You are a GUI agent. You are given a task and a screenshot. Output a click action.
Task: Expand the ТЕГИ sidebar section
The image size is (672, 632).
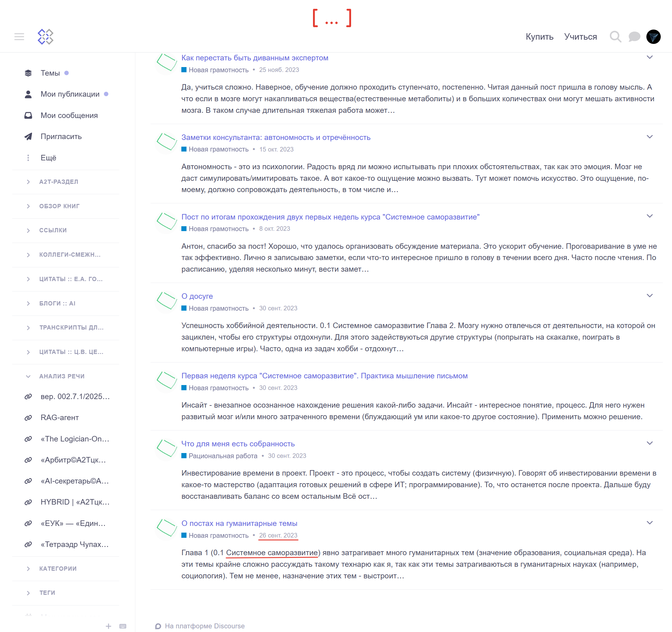click(28, 593)
